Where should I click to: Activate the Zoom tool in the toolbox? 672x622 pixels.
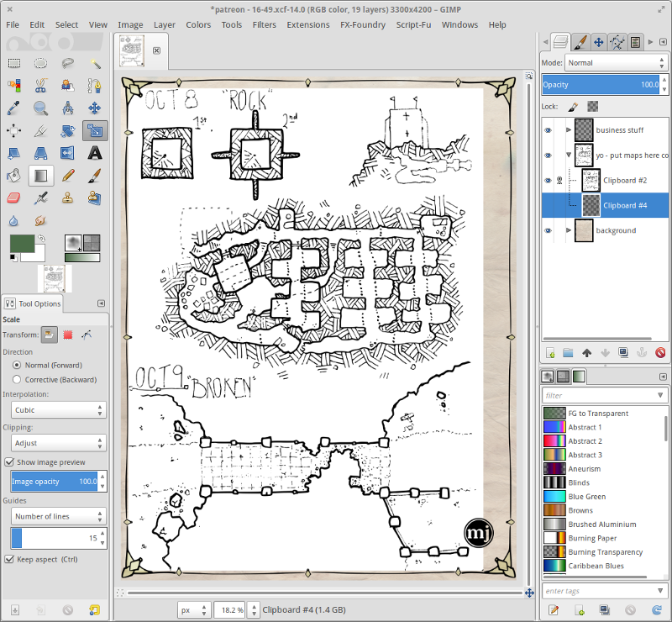[x=40, y=108]
